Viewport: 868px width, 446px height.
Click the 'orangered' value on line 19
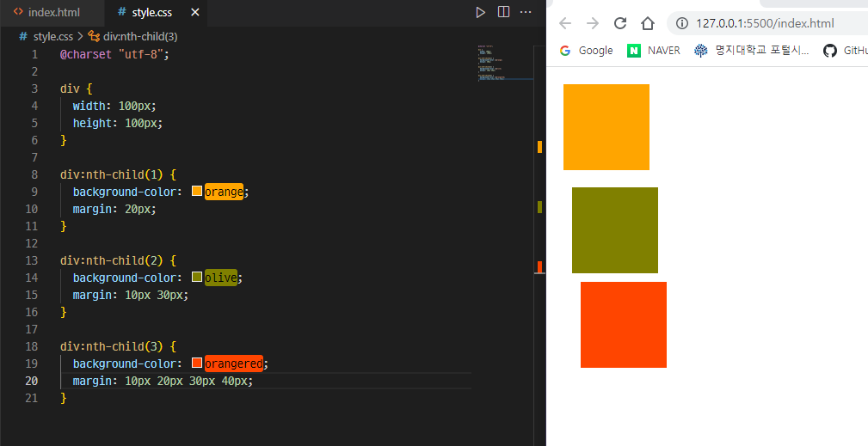[234, 364]
